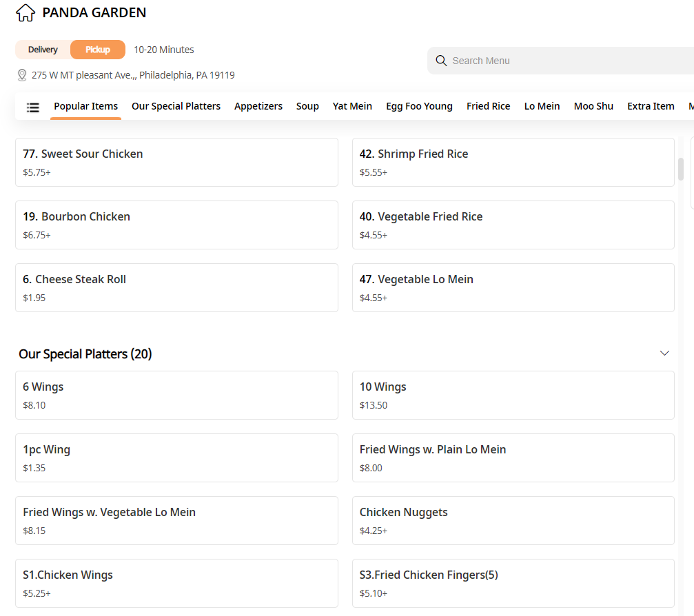The height and width of the screenshot is (616, 694).
Task: Select the Pickup option
Action: pyautogui.click(x=97, y=50)
